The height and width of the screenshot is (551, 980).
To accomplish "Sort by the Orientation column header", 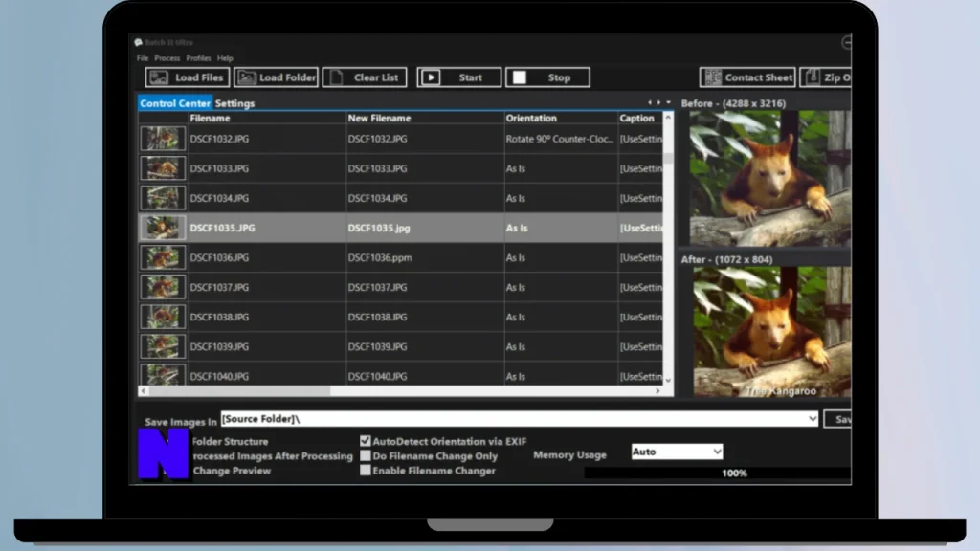I will point(561,118).
